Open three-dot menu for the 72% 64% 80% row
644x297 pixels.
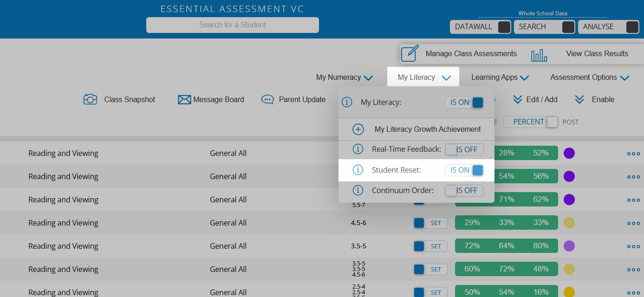[633, 246]
